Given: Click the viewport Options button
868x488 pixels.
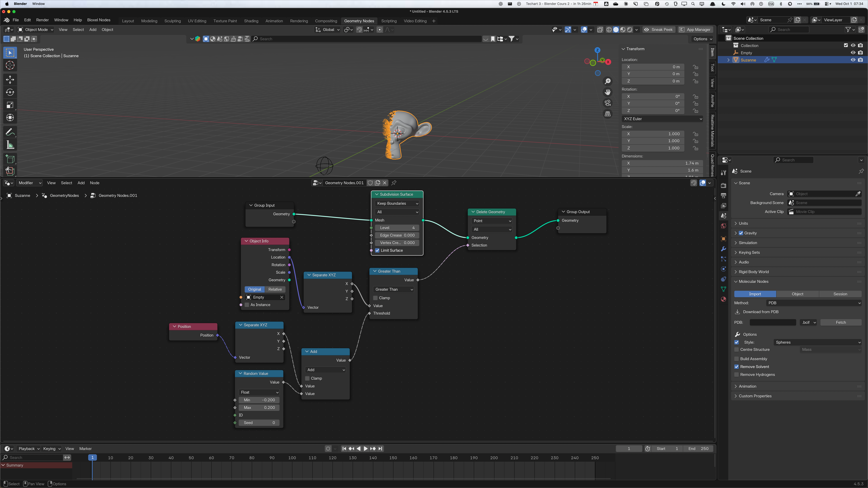Looking at the screenshot, I should click(x=703, y=39).
